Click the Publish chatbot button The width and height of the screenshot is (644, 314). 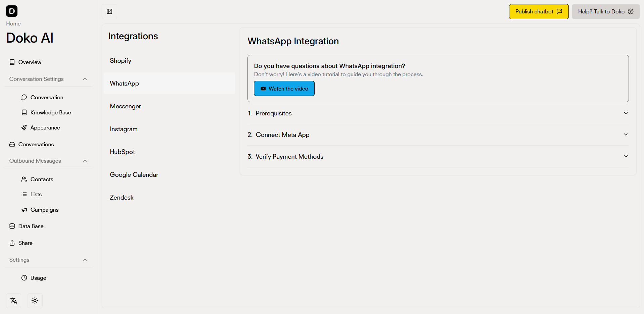[x=538, y=11]
